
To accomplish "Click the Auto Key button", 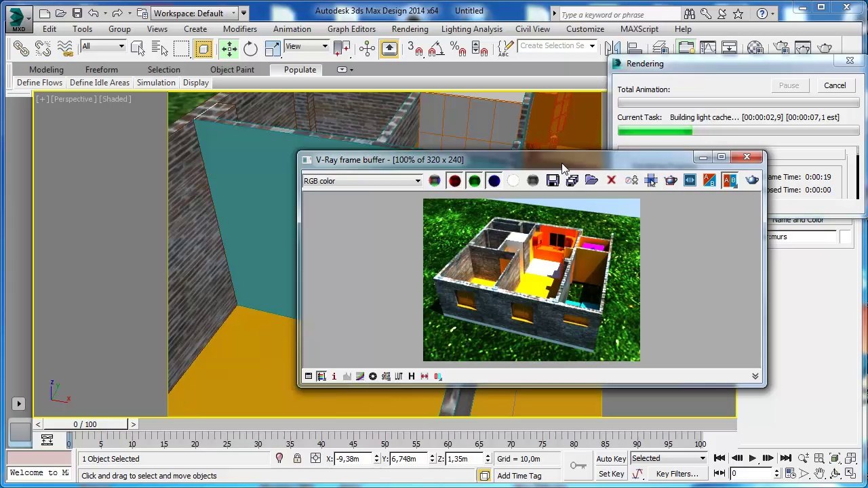I will point(611,459).
